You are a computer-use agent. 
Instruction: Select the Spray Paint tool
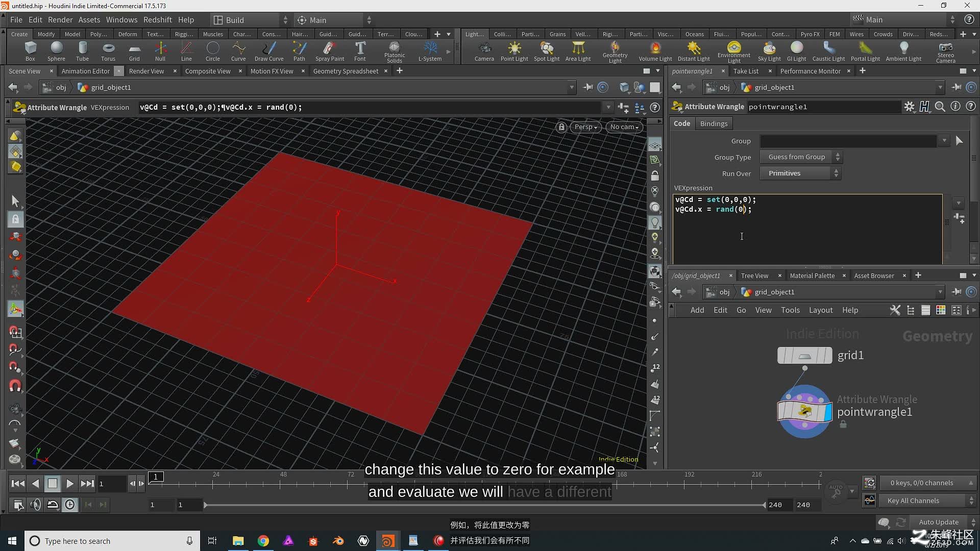(330, 52)
